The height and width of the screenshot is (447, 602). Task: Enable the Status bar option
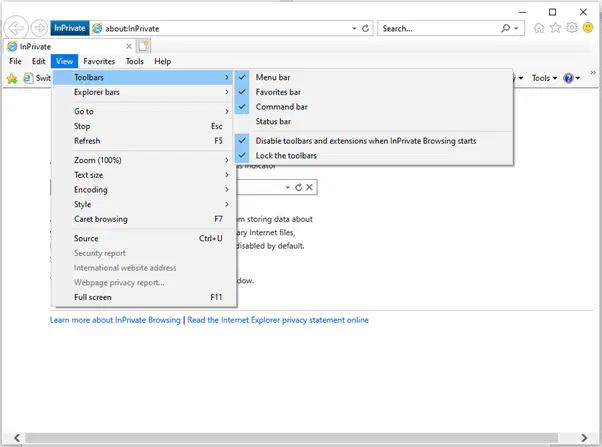(374, 121)
